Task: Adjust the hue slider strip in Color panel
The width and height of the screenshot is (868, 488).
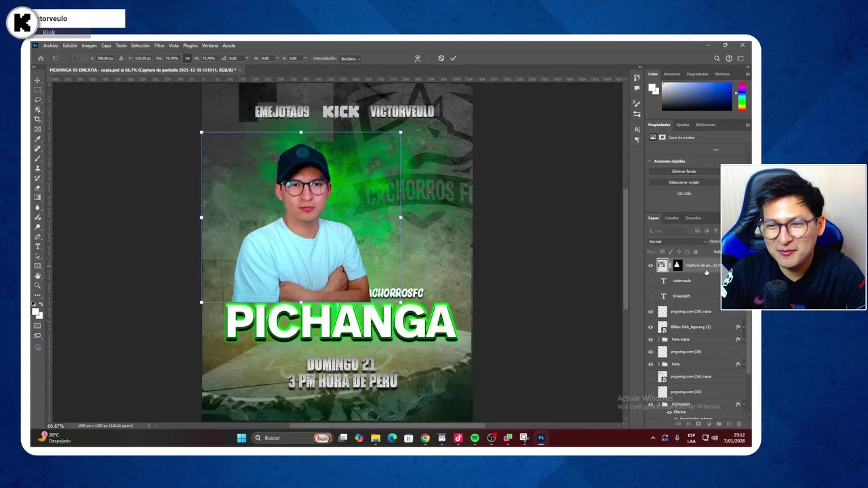Action: point(742,96)
